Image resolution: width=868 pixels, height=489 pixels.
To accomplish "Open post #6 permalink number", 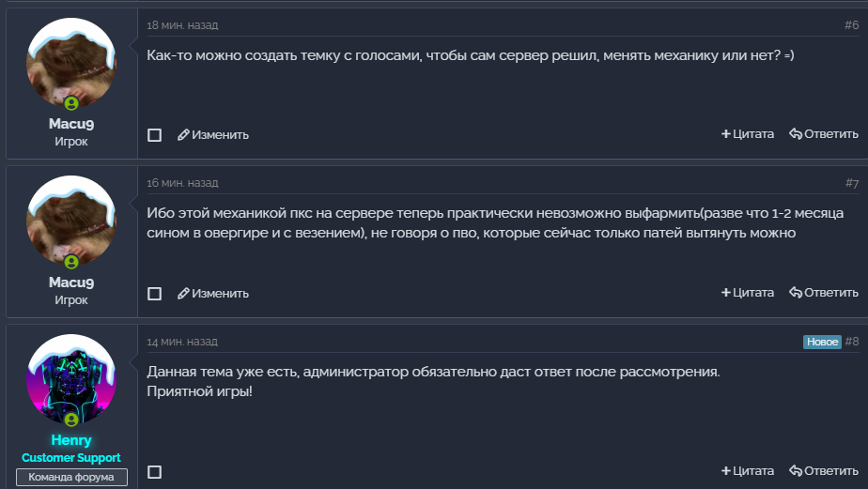I will pyautogui.click(x=851, y=25).
